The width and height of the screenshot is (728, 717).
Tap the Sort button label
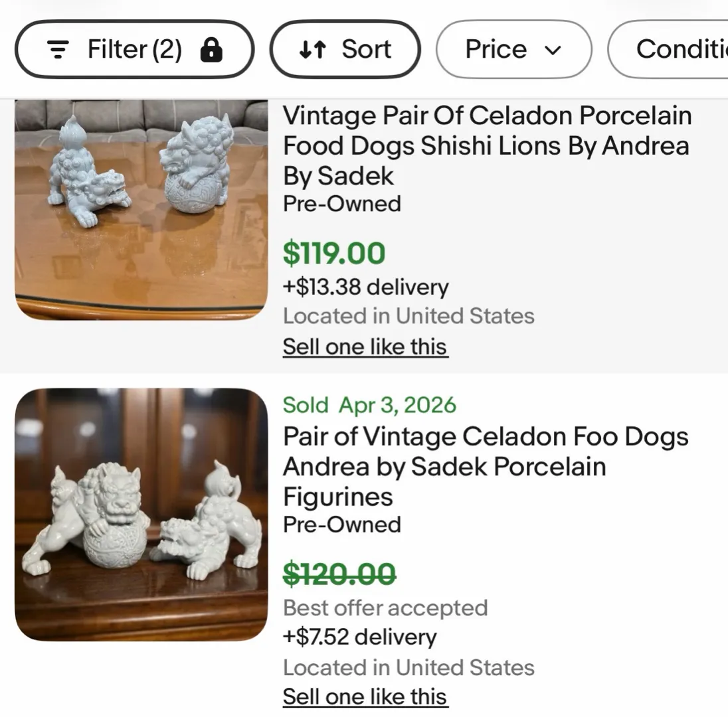(366, 49)
